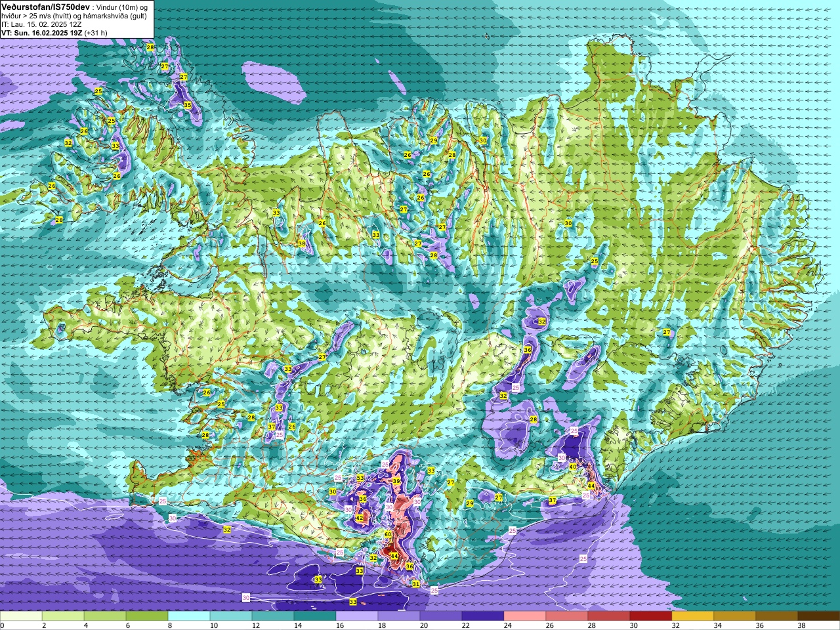840x630 pixels.
Task: Click the legend scale tick label 34
Action: [x=718, y=625]
